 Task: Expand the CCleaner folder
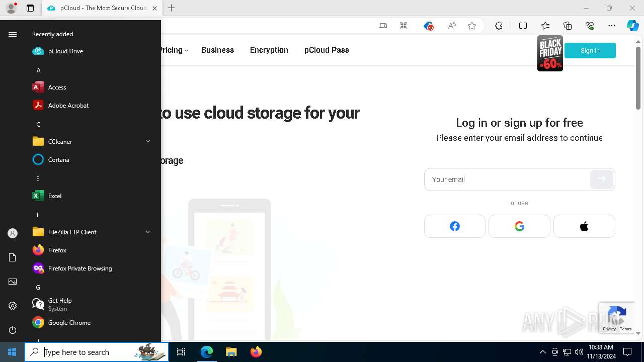[x=91, y=141]
